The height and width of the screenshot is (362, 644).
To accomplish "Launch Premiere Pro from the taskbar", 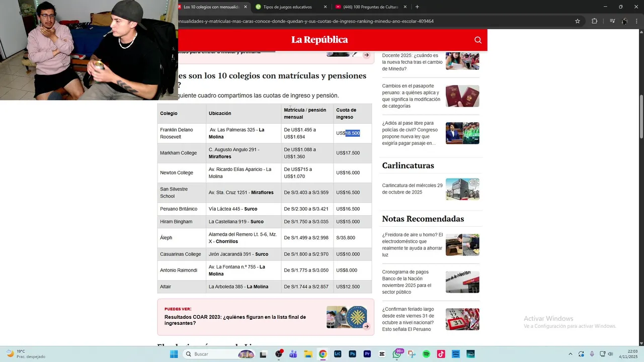I will pos(367,354).
